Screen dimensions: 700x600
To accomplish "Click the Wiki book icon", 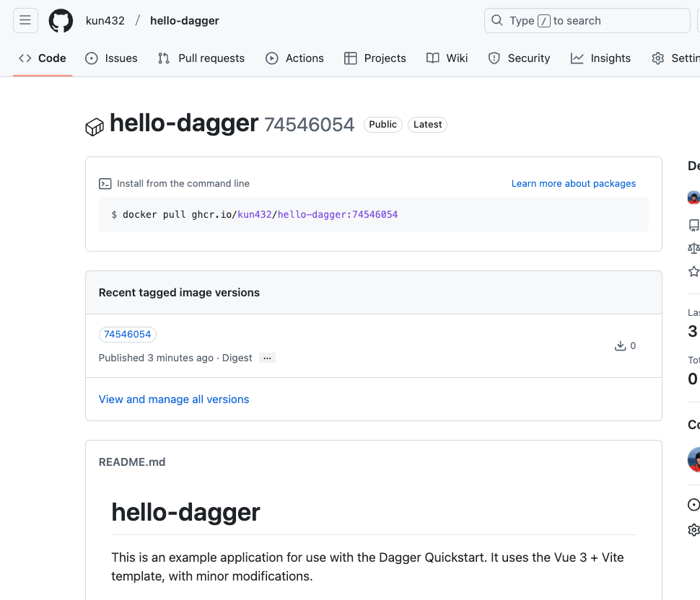I will (432, 58).
